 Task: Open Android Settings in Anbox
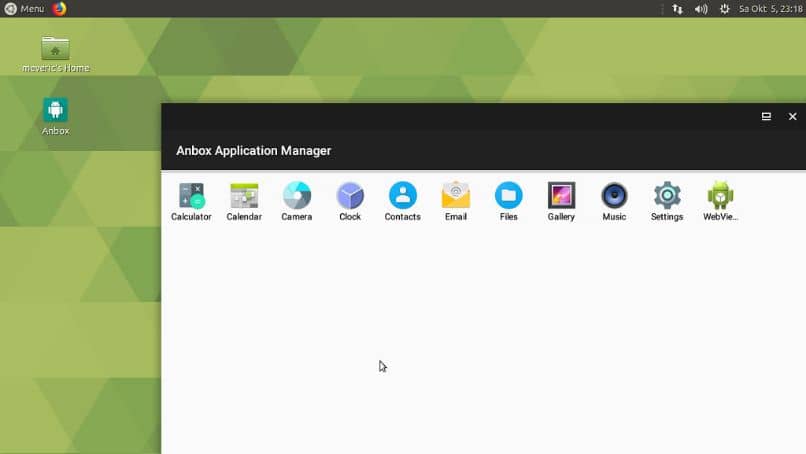(x=667, y=202)
